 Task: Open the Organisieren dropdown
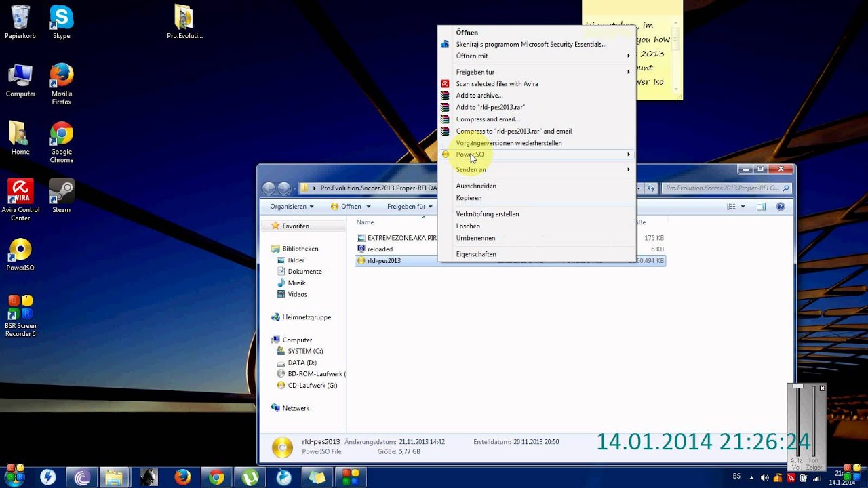[292, 207]
